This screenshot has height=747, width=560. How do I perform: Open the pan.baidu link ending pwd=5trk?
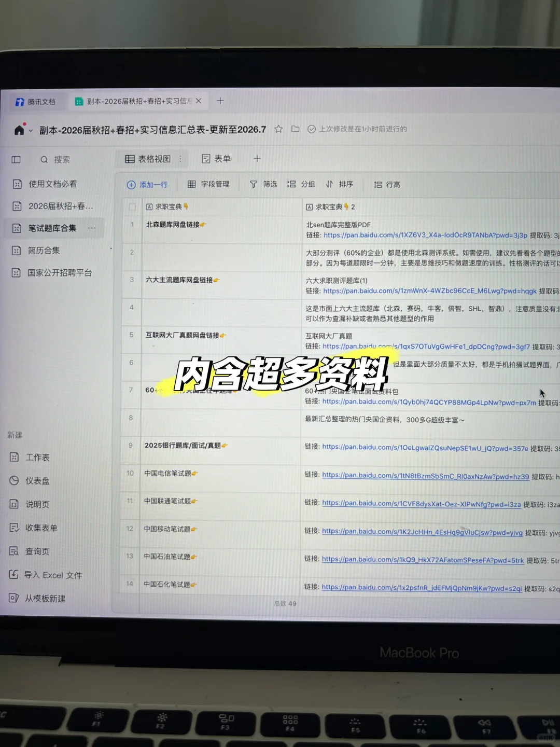[x=423, y=560]
